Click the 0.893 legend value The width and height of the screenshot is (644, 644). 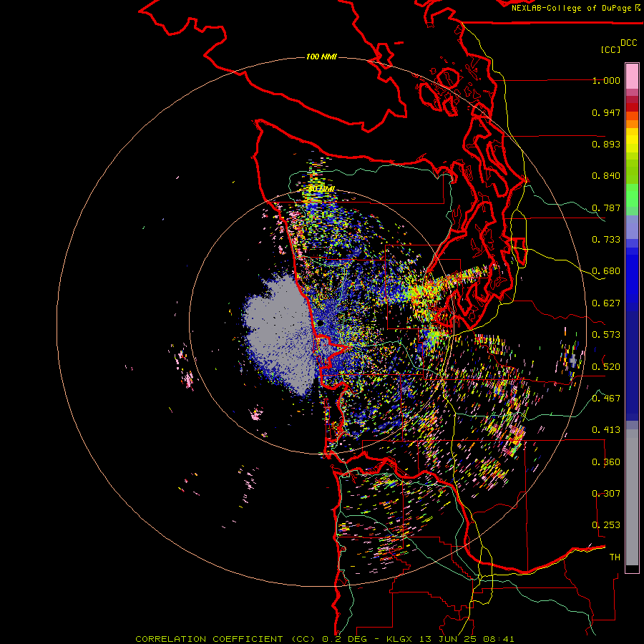pos(606,144)
